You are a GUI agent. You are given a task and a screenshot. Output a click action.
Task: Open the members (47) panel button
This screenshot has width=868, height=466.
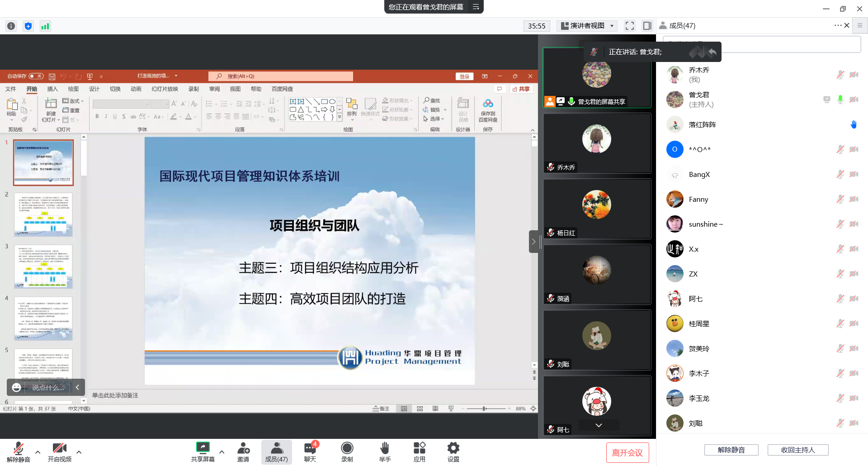[276, 452]
